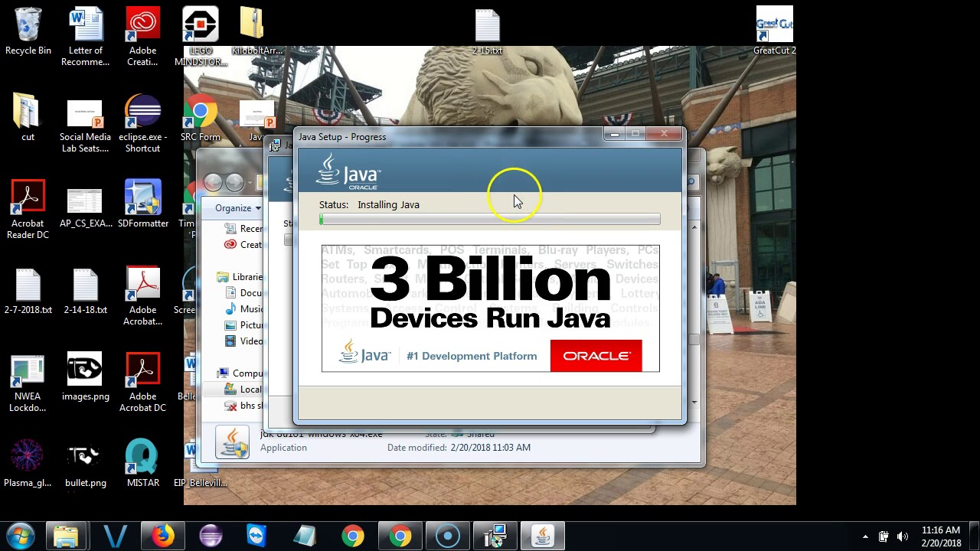Image resolution: width=980 pixels, height=551 pixels.
Task: Show hidden system tray icons
Action: tap(865, 536)
